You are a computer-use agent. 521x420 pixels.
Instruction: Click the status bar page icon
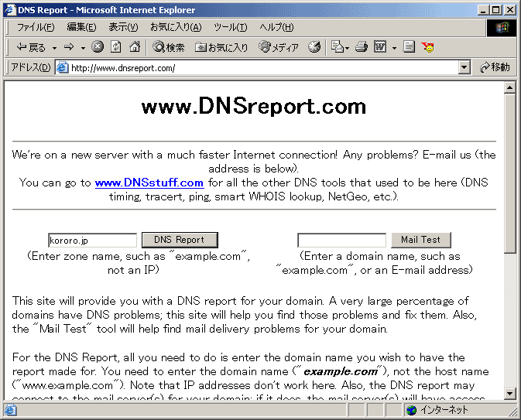pos(10,411)
